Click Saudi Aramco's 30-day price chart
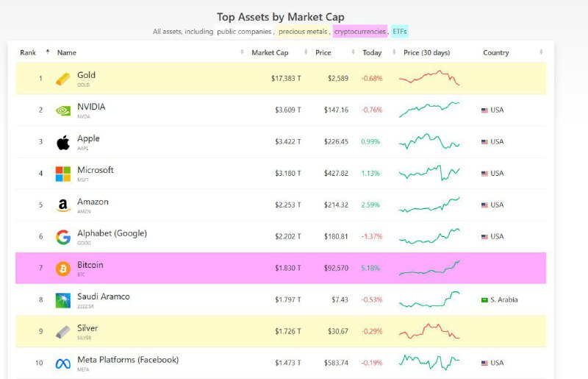588x379 pixels. [x=429, y=300]
